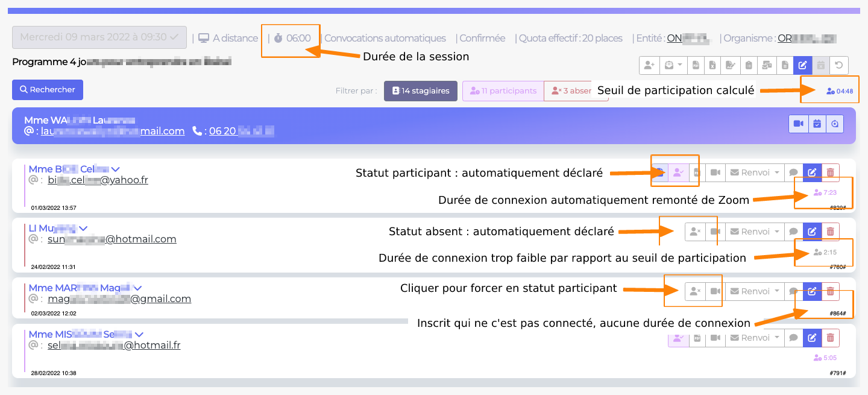The height and width of the screenshot is (395, 868).
Task: Toggle participant status for the yahoo.fr trainee
Action: click(x=678, y=172)
